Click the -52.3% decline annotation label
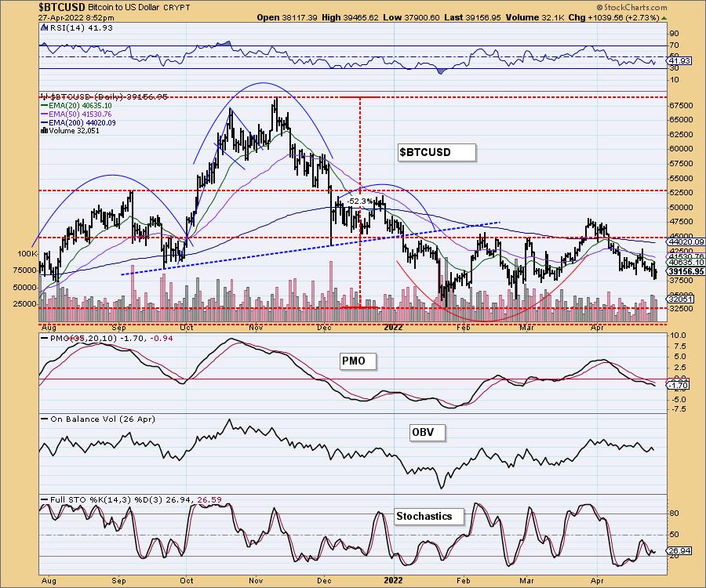The image size is (706, 588). pyautogui.click(x=360, y=201)
